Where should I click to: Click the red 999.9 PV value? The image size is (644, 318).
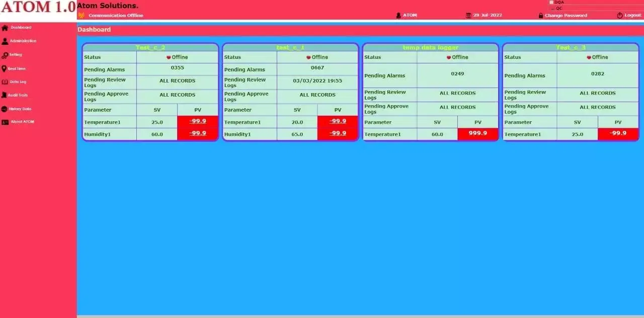click(477, 133)
